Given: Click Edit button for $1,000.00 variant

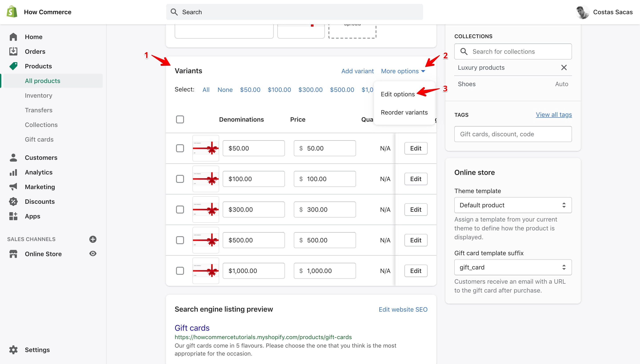Looking at the screenshot, I should (416, 271).
